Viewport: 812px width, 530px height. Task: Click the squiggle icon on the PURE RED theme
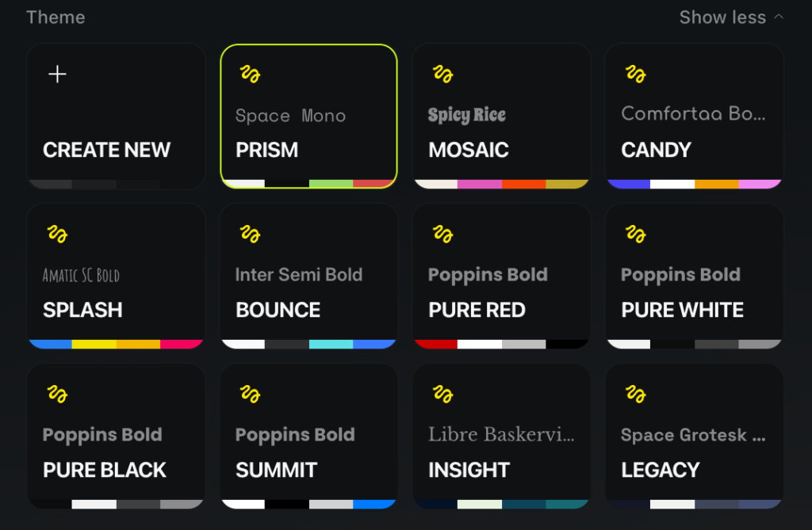tap(444, 234)
